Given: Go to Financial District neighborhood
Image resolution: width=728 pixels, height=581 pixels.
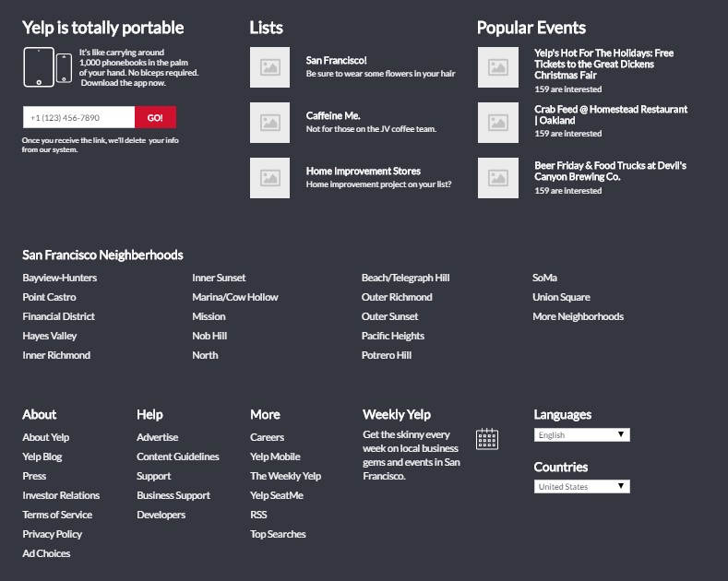Looking at the screenshot, I should 58,316.
